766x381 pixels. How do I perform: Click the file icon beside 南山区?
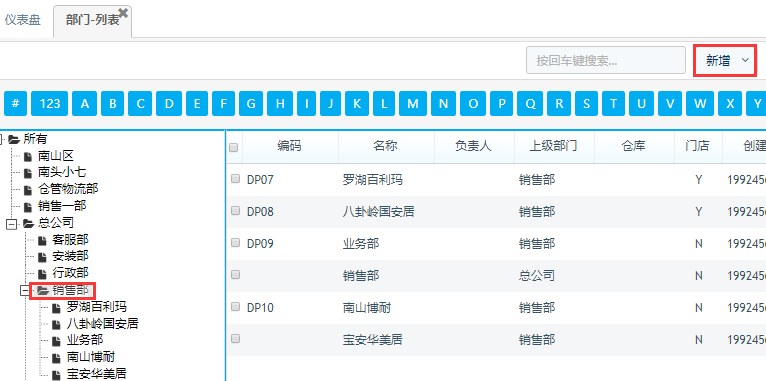(28, 157)
